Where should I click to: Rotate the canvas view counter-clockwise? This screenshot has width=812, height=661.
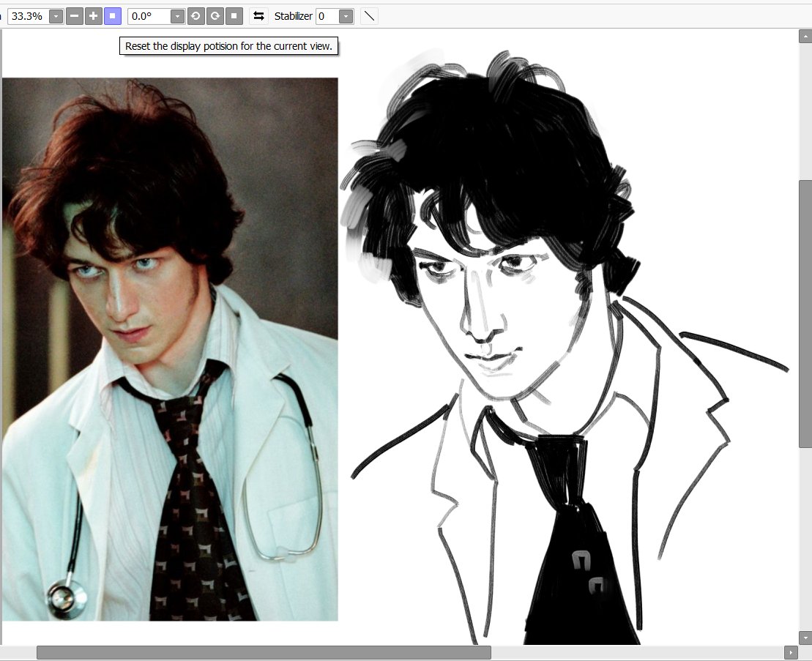tap(195, 16)
